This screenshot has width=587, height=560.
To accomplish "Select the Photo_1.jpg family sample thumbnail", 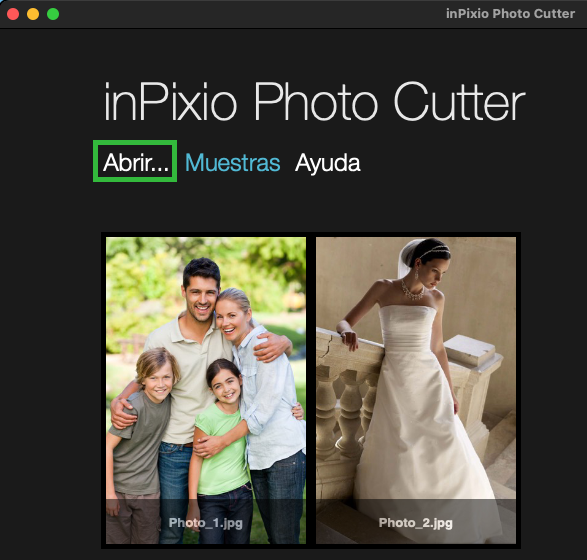I will [206, 390].
